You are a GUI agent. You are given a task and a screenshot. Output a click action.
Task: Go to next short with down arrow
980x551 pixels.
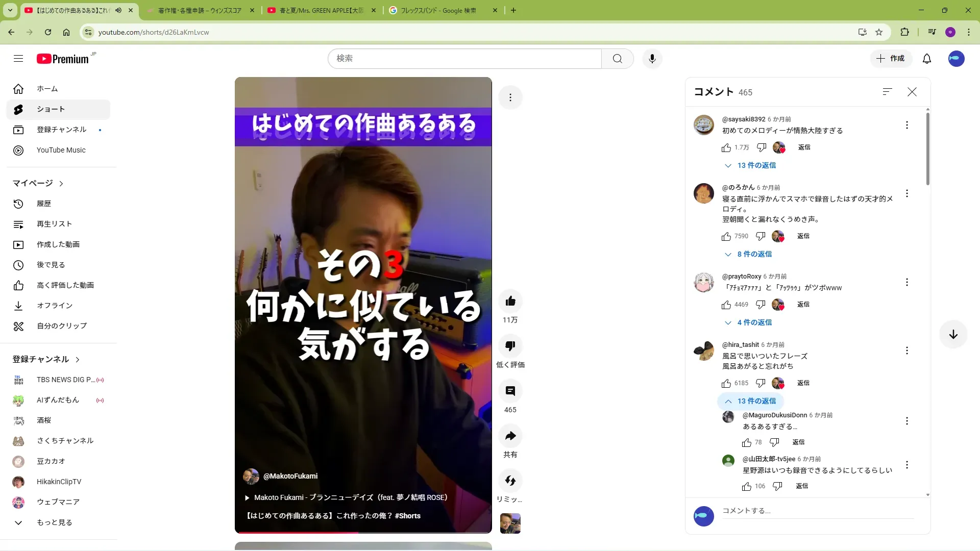click(953, 335)
